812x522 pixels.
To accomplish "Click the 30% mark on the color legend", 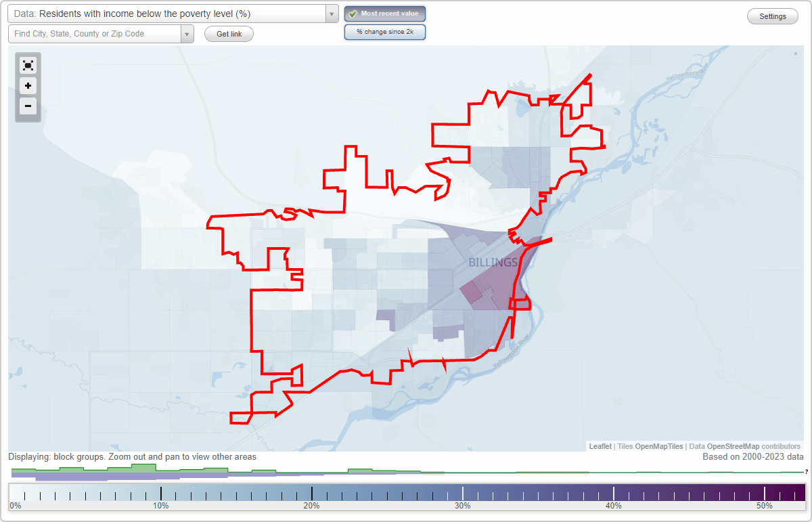I will click(x=462, y=492).
